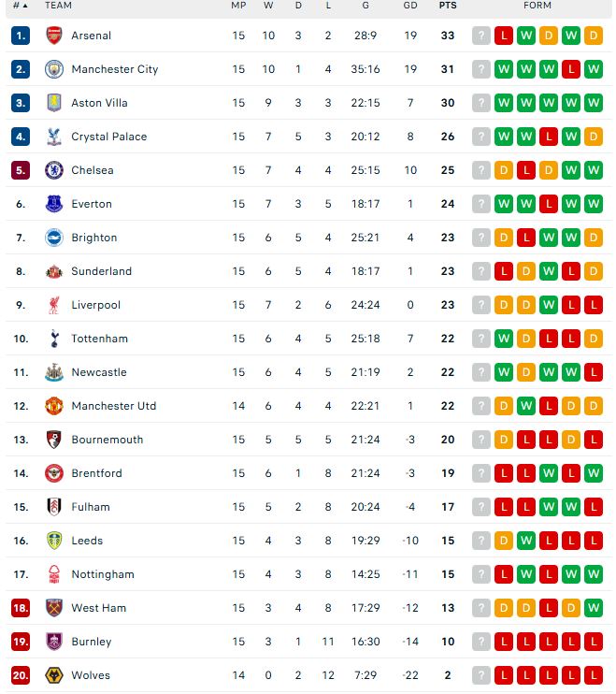Click Chelsea's position 5 rank badge
The width and height of the screenshot is (616, 694).
[21, 170]
